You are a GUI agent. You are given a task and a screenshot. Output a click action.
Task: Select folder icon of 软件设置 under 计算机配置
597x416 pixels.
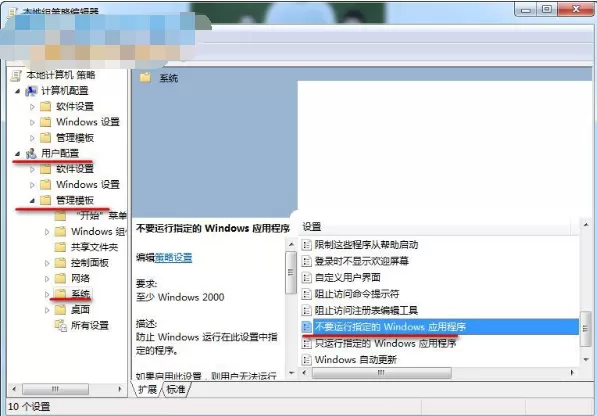tap(45, 107)
